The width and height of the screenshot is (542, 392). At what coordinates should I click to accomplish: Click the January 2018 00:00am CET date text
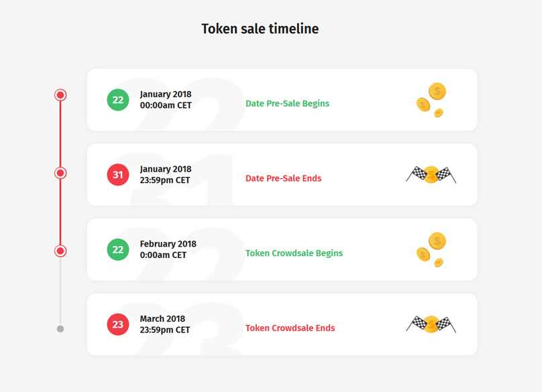point(166,100)
